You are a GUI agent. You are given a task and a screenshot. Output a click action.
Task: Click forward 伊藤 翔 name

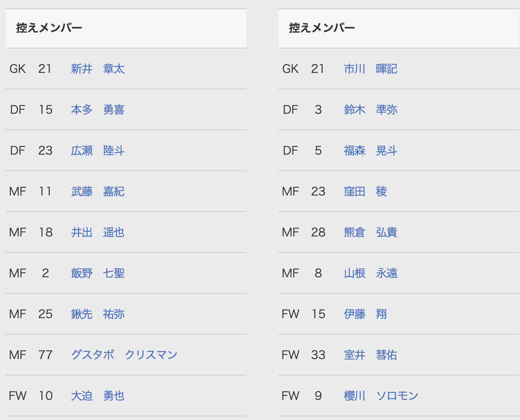(x=365, y=314)
